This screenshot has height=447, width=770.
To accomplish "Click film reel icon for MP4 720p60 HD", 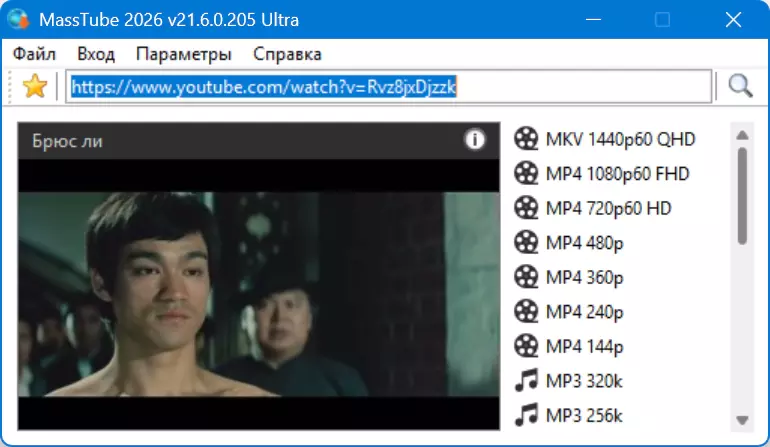I will (x=526, y=208).
